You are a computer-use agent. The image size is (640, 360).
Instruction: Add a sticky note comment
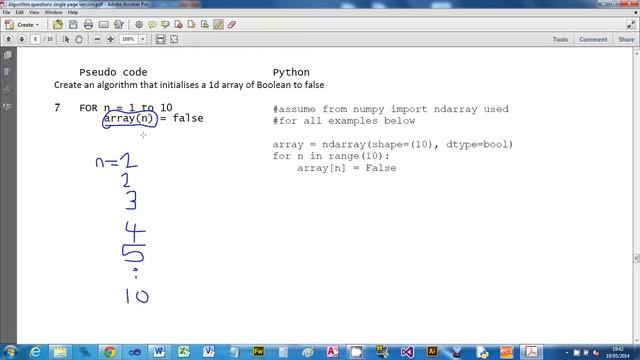(x=152, y=25)
